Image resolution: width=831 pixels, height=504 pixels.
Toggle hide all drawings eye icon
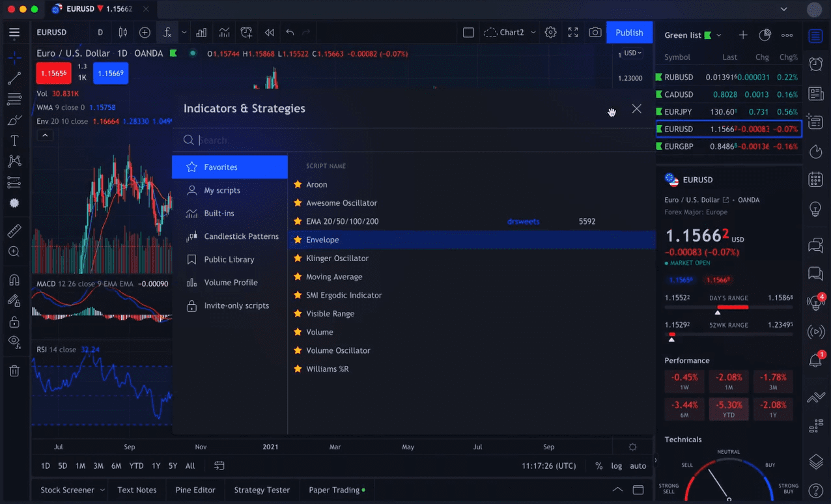click(14, 342)
